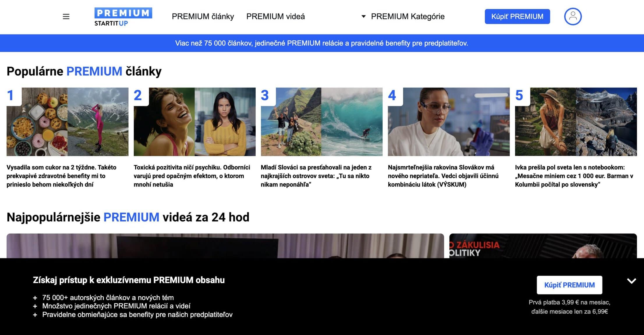Image resolution: width=644 pixels, height=335 pixels.
Task: Click blue Kúpiť PREMIUM header button
Action: tap(517, 17)
